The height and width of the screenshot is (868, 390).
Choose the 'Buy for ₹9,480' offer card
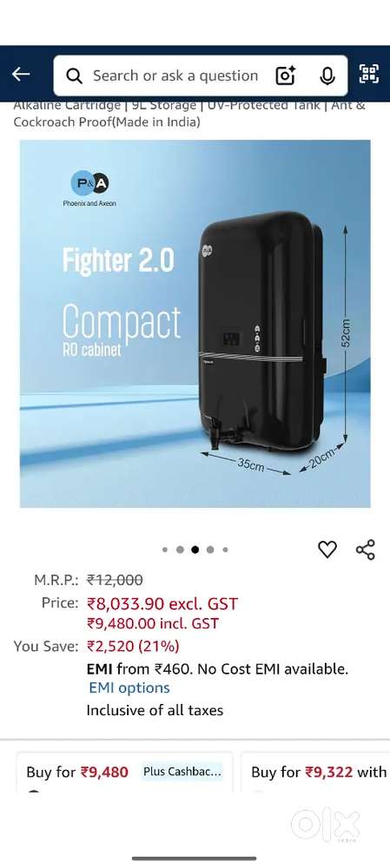[125, 773]
